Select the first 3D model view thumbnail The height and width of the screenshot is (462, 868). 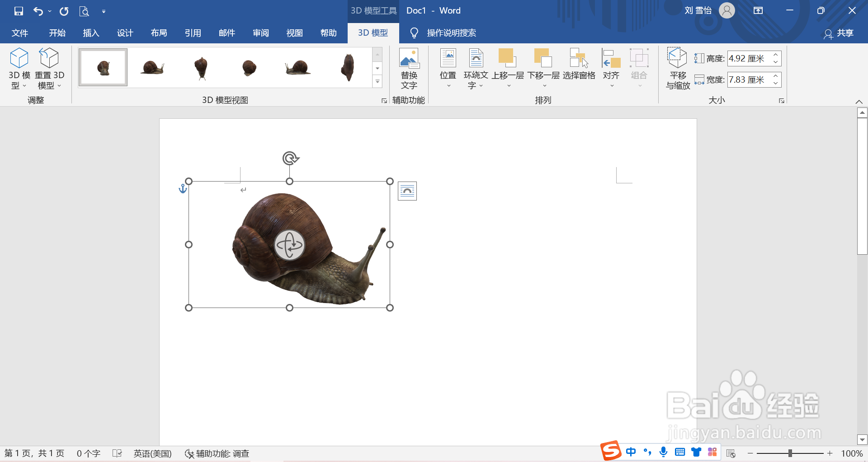pyautogui.click(x=103, y=68)
